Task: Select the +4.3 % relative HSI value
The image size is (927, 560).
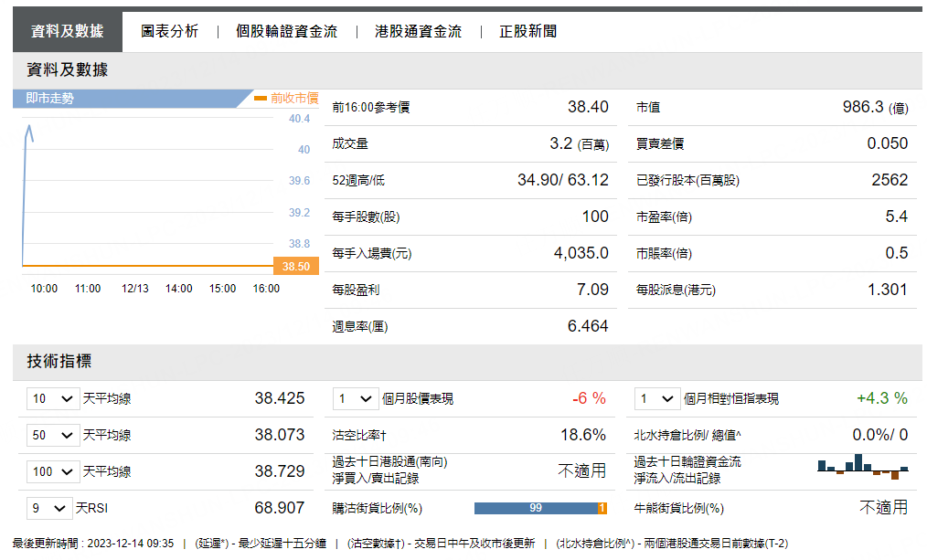Action: (882, 398)
